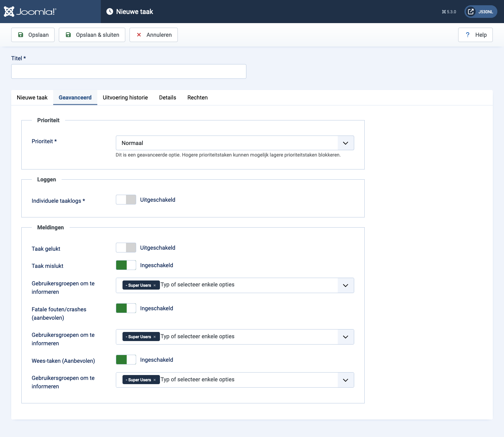Click the Prioriteit fieldset heading
This screenshot has width=504, height=437.
(48, 120)
